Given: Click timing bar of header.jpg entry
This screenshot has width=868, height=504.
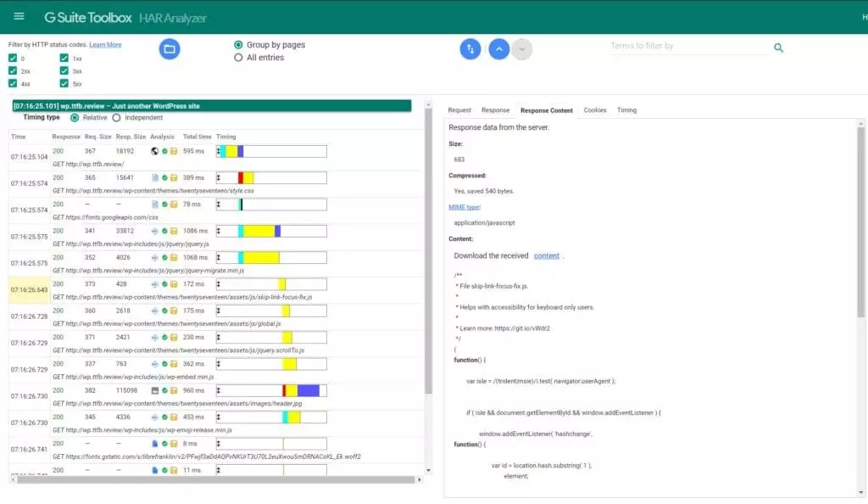Looking at the screenshot, I should coord(271,390).
